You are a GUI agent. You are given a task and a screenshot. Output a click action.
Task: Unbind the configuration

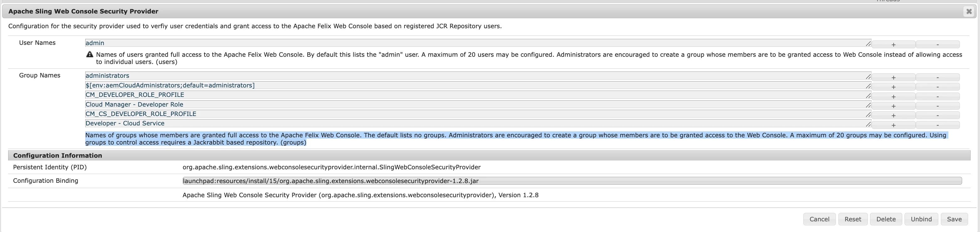(x=921, y=219)
